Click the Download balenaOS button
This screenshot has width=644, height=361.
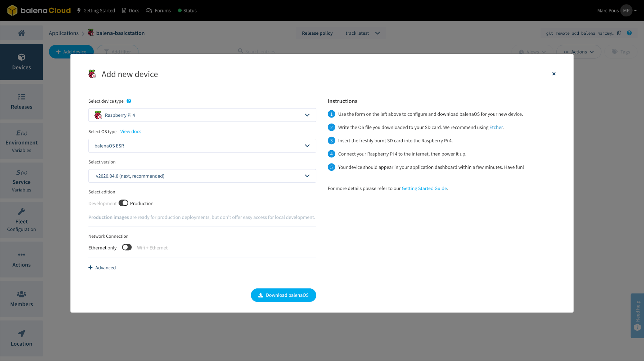(283, 295)
